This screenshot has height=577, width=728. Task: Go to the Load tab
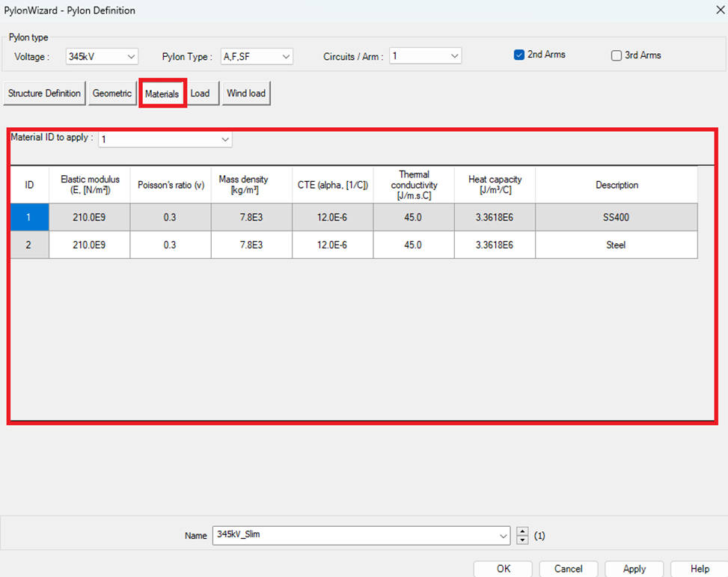201,94
